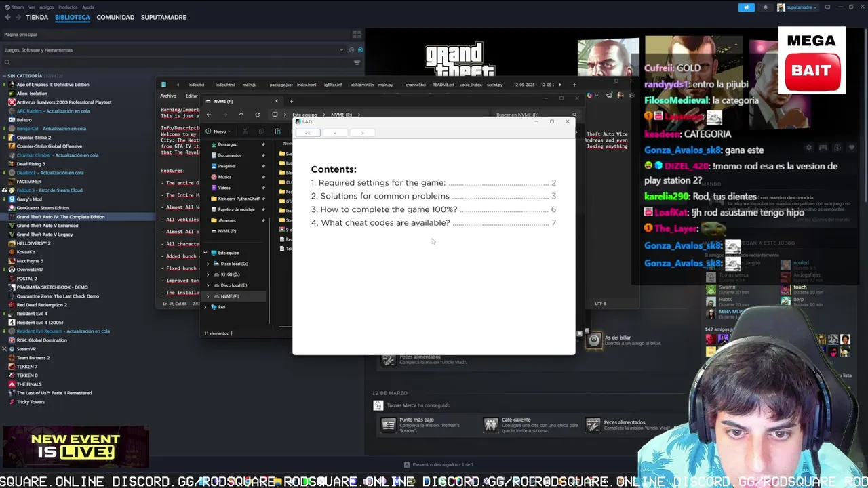
Task: Select Red Dead Redemption 2 in library
Action: (41, 305)
